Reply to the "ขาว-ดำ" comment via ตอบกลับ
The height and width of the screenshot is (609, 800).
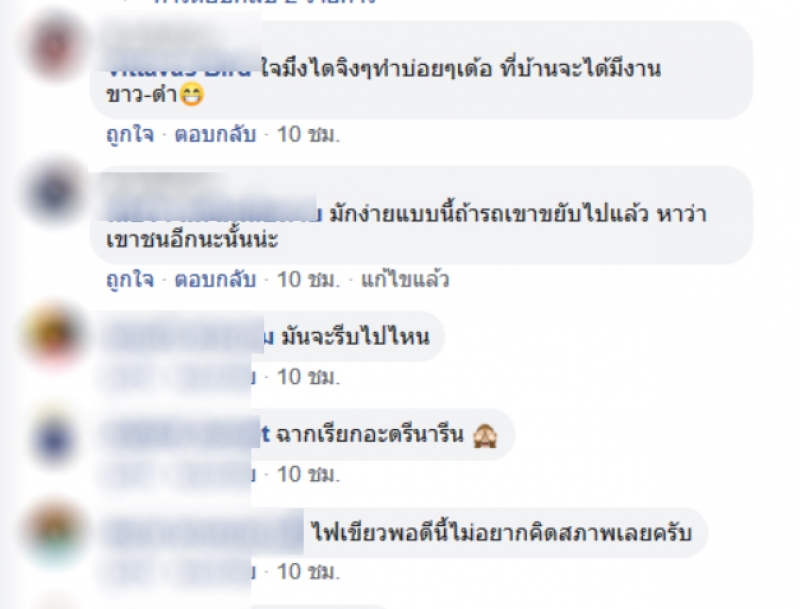coord(215,135)
